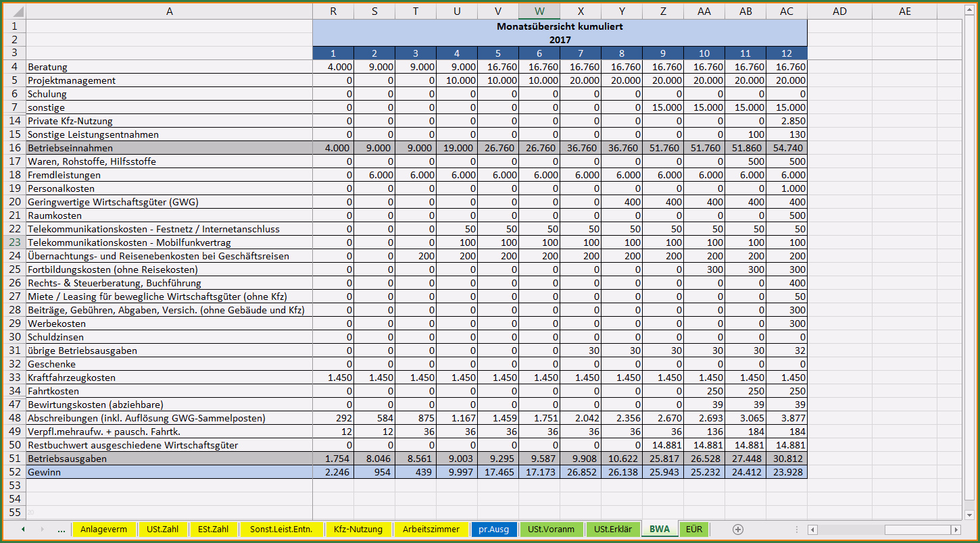Click the Monatsübersicht kumuliert title cell
This screenshot has width=980, height=543.
pos(560,26)
